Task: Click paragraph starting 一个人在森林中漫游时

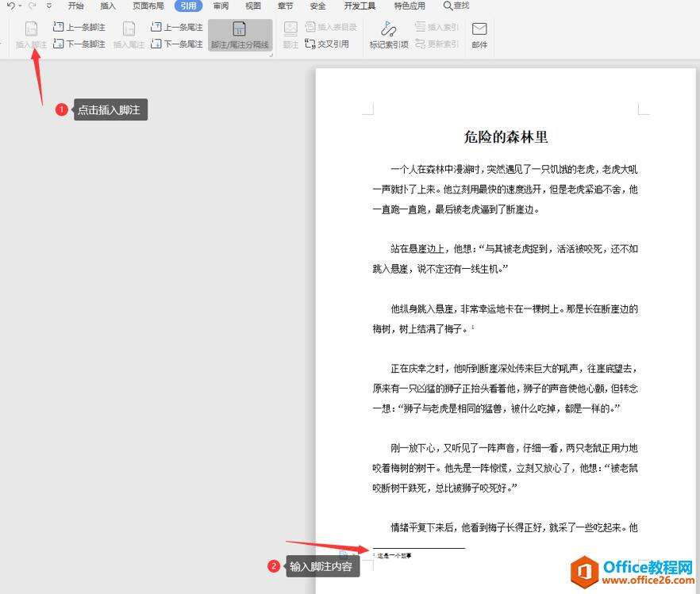Action: point(505,189)
